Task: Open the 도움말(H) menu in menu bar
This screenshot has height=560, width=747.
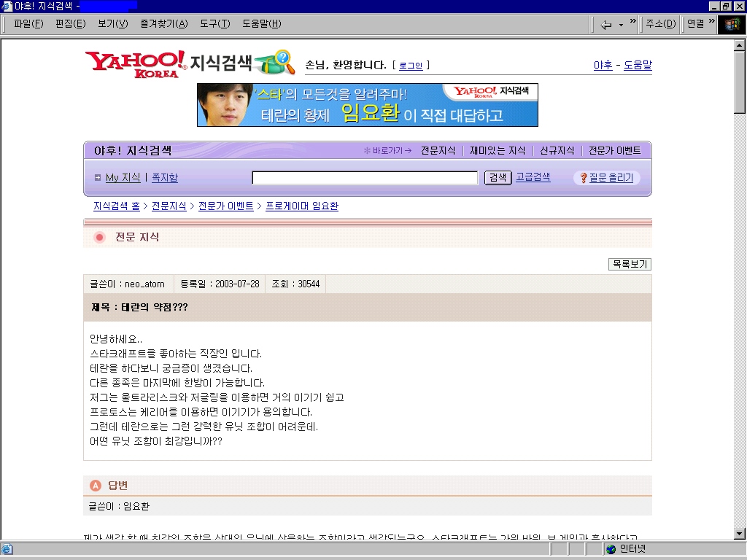Action: pos(262,24)
